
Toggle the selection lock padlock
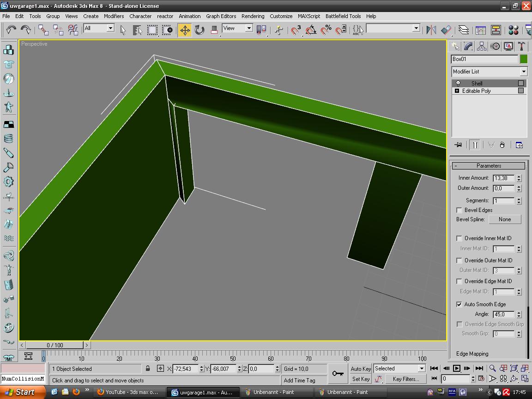coord(148,369)
